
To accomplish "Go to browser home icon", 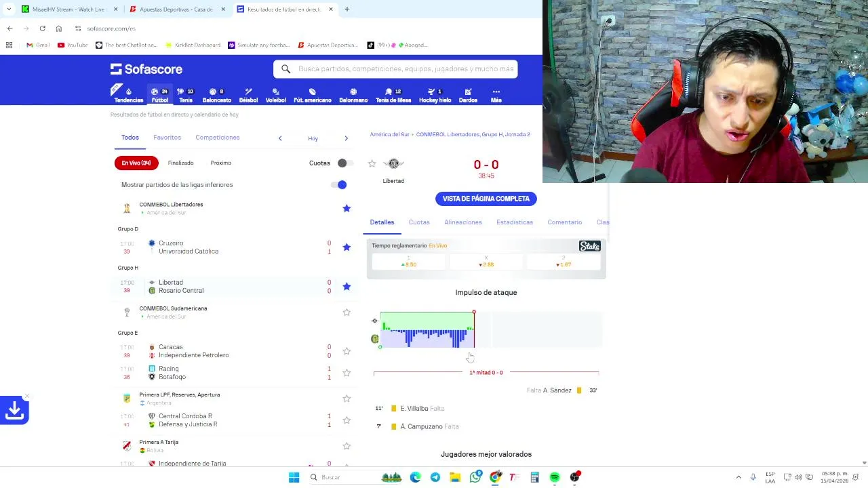I will coord(59,28).
